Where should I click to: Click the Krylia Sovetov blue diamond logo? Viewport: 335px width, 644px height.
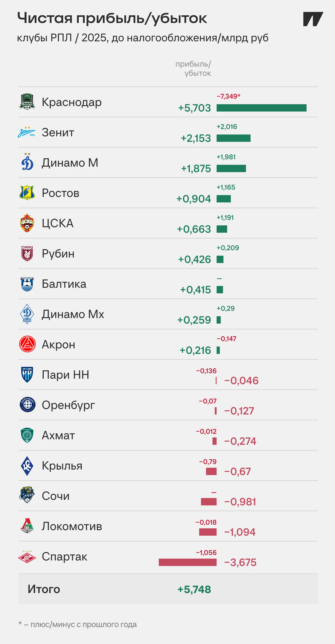(x=27, y=466)
